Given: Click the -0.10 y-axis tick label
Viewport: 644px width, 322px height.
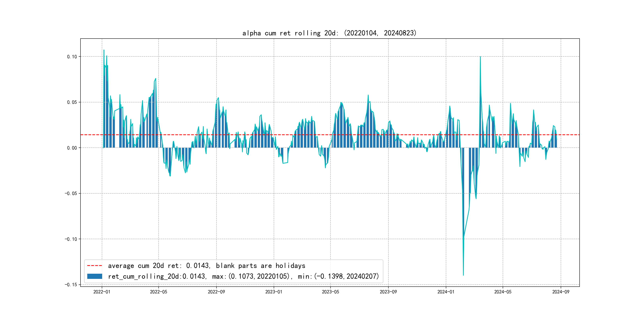Looking at the screenshot, I should click(71, 239).
